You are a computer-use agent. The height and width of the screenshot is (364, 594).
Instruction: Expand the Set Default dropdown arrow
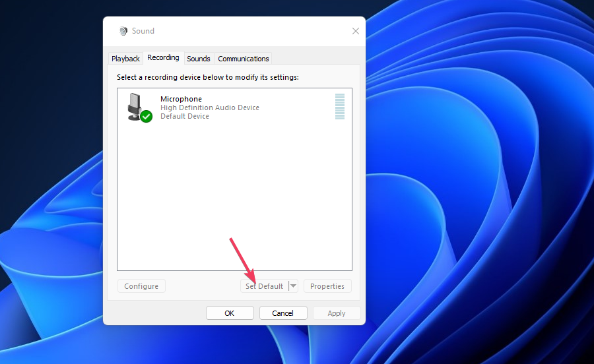293,286
